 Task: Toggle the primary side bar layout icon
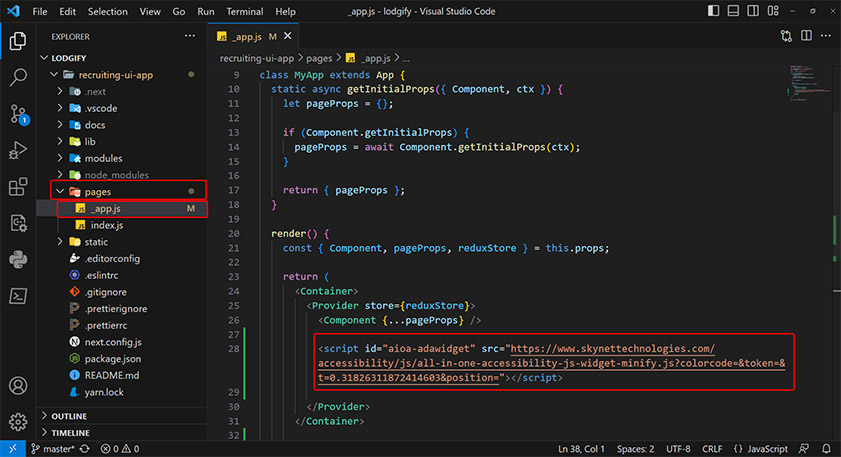point(713,11)
